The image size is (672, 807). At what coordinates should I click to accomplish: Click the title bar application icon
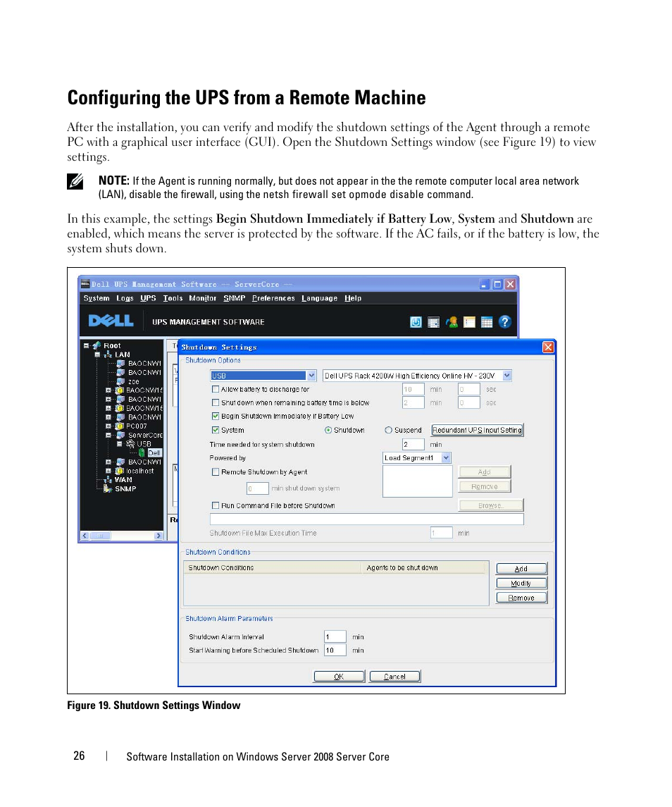pyautogui.click(x=85, y=283)
